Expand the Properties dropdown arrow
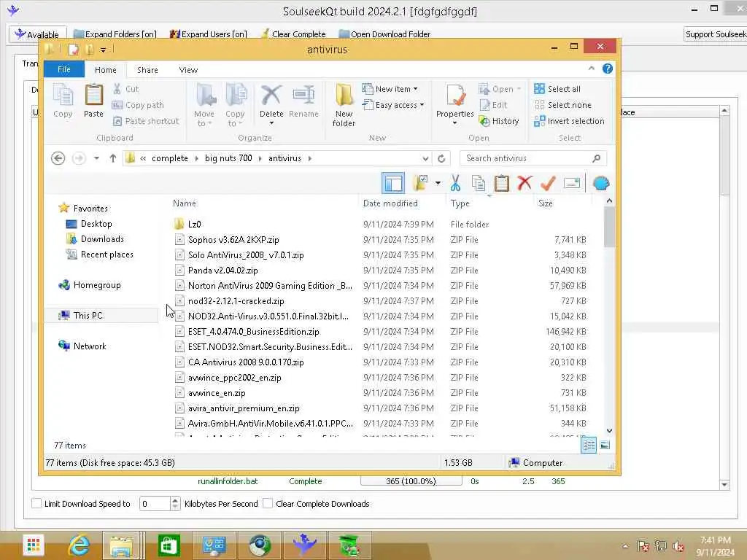Screen dimensions: 747x560 click(455, 123)
